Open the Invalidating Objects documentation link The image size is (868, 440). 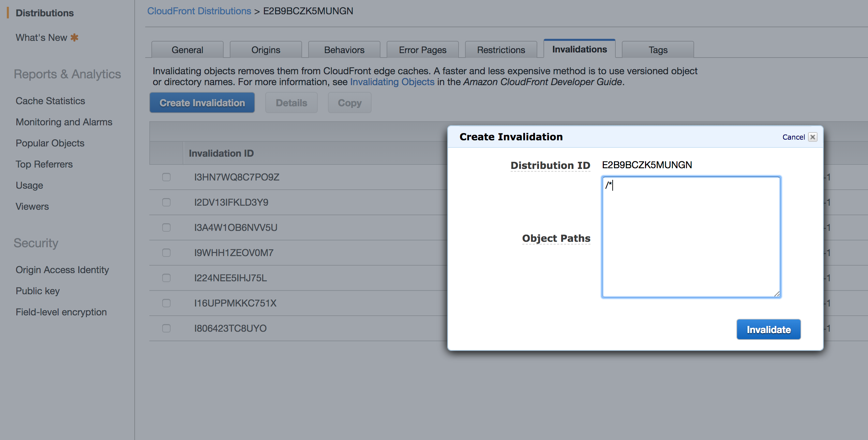(392, 82)
